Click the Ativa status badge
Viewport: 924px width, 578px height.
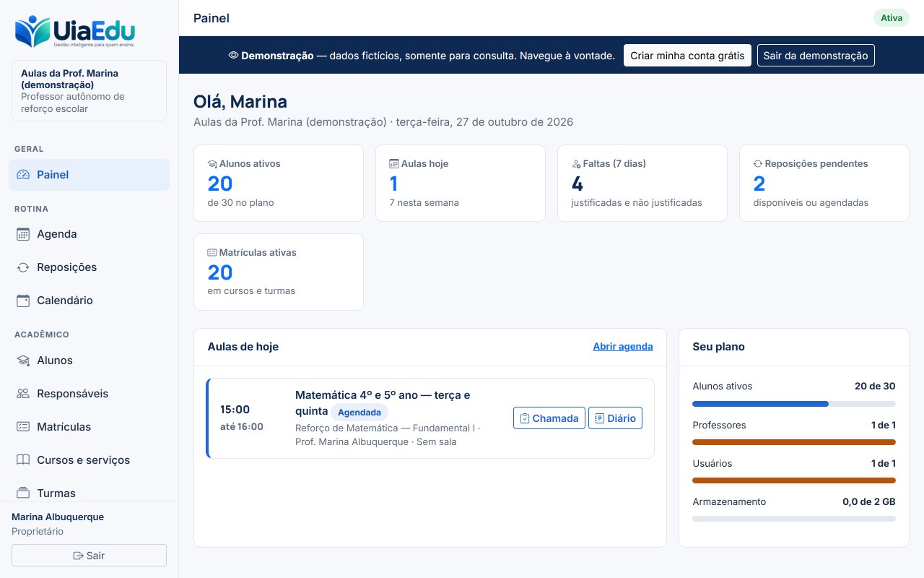pyautogui.click(x=892, y=18)
